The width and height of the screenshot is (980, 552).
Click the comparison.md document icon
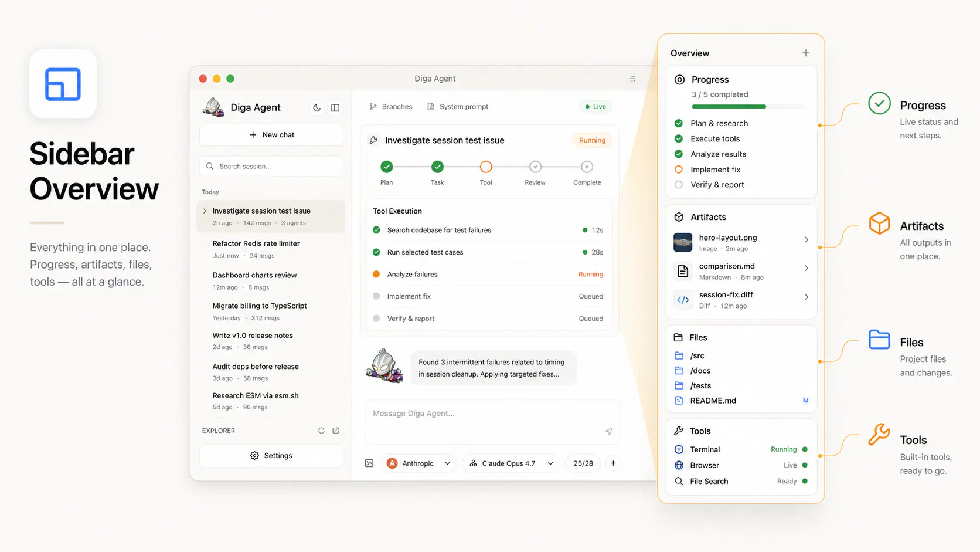pos(683,271)
